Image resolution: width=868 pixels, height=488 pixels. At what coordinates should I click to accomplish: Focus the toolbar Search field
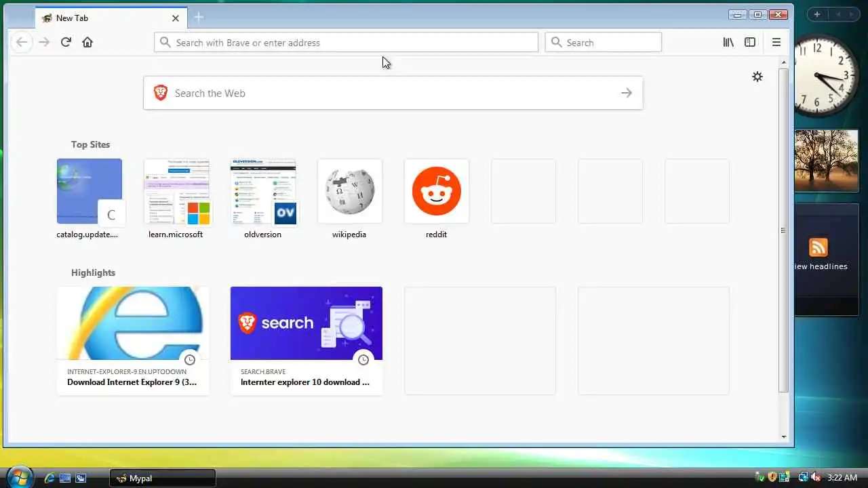click(x=603, y=42)
